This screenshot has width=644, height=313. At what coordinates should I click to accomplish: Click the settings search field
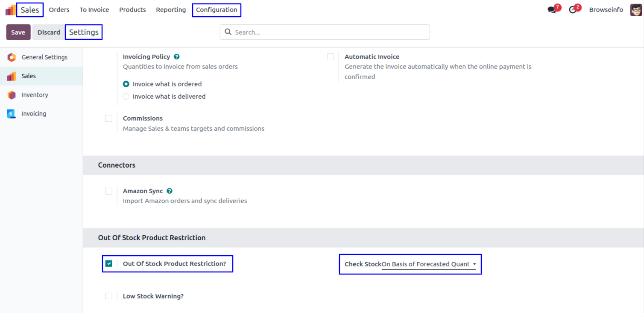click(x=325, y=32)
